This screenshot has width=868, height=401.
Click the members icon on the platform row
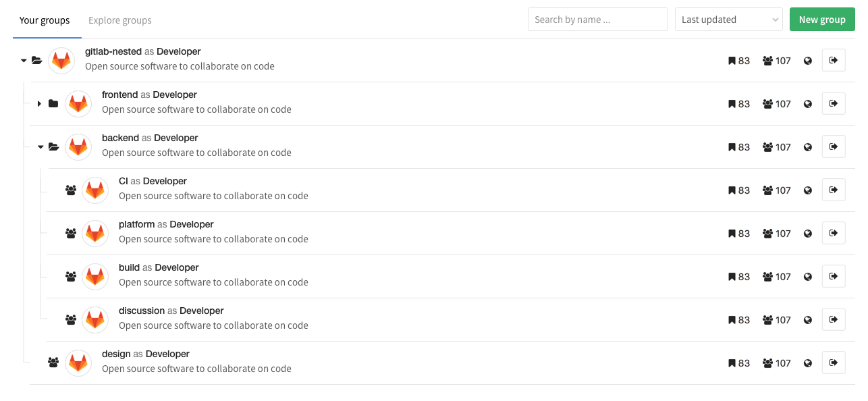tap(767, 233)
